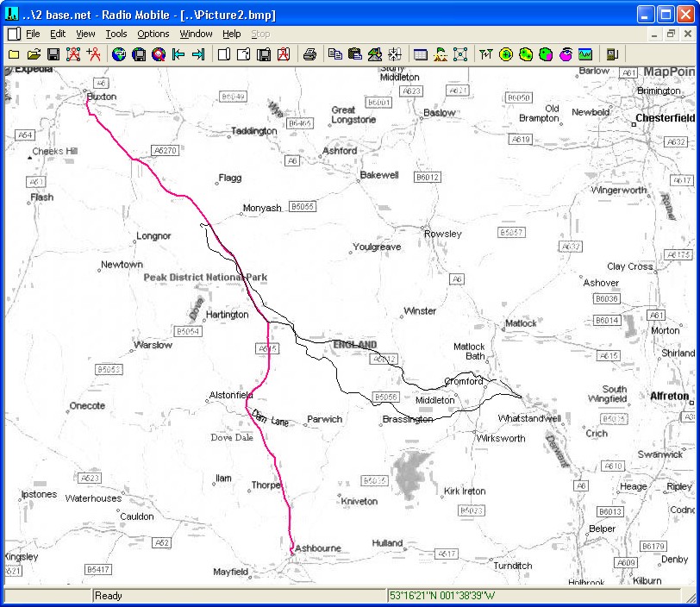Open networks with the open-folder icon
This screenshot has height=607, width=700.
(x=34, y=54)
